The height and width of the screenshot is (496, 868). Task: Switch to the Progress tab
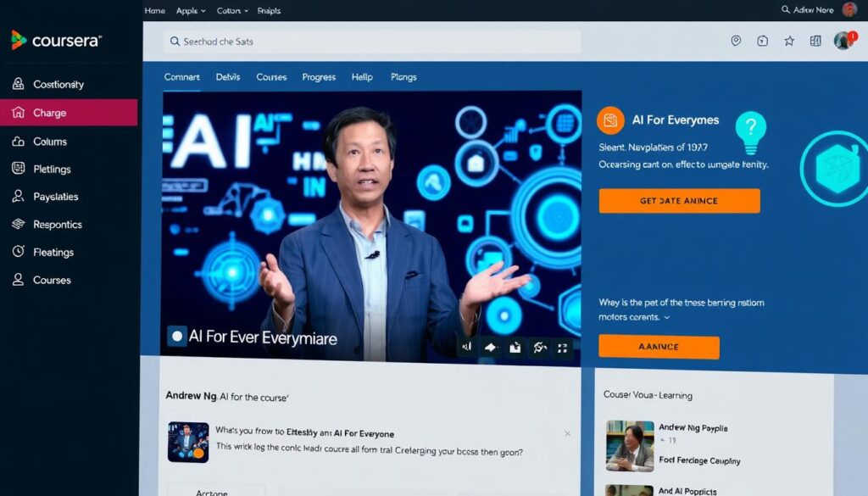[x=319, y=77]
